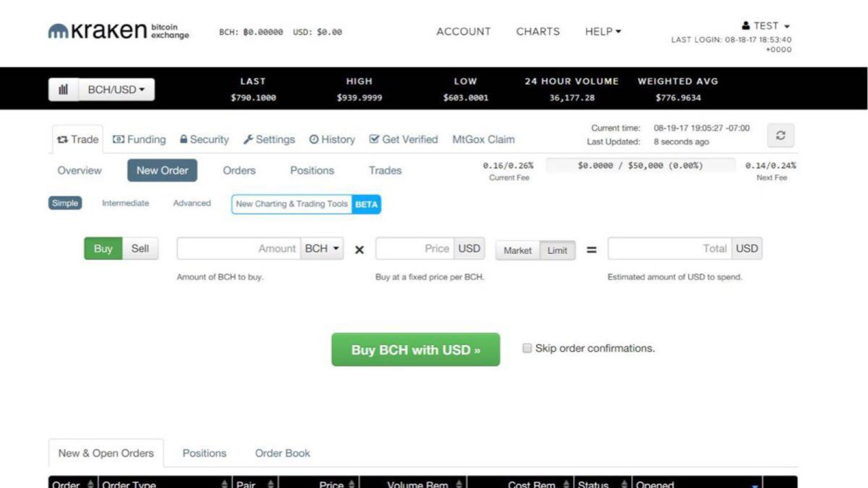Click the refresh icon button
Viewport: 868px width, 488px height.
(x=780, y=136)
